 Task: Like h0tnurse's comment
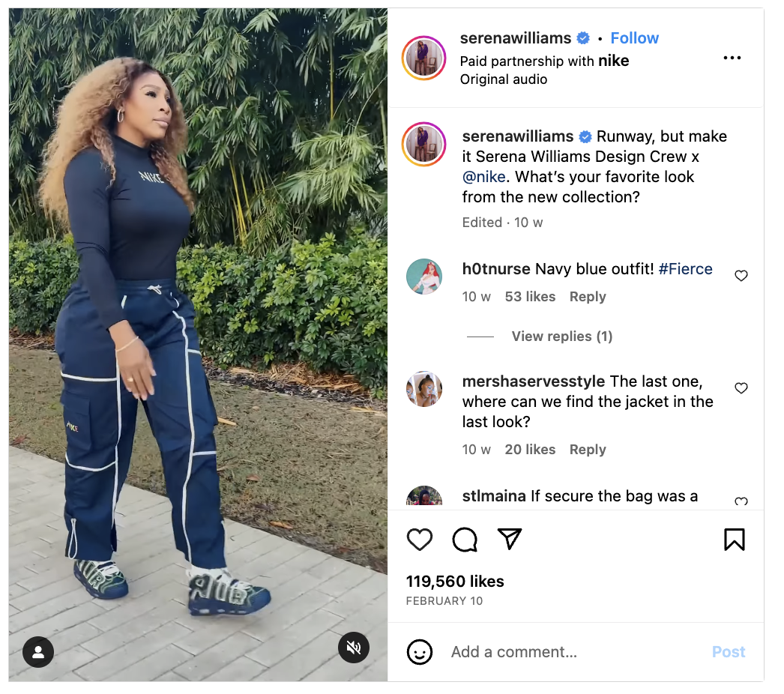tap(741, 276)
